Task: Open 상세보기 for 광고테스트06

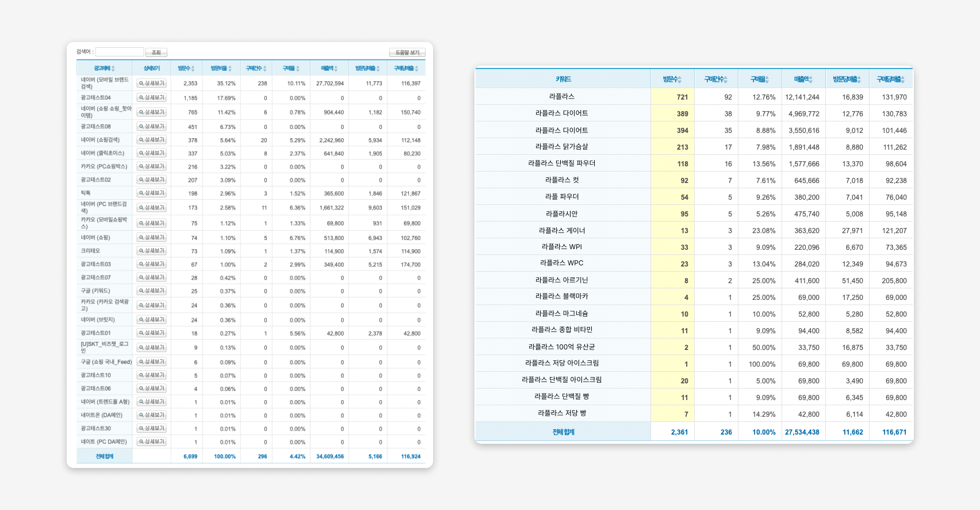Action: pos(151,389)
